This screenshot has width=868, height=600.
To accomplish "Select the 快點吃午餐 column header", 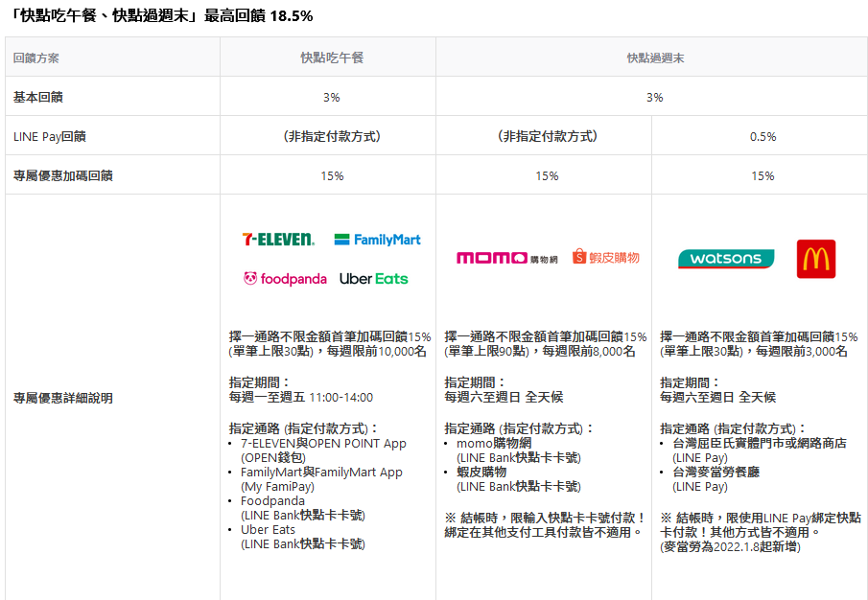I will (x=328, y=58).
